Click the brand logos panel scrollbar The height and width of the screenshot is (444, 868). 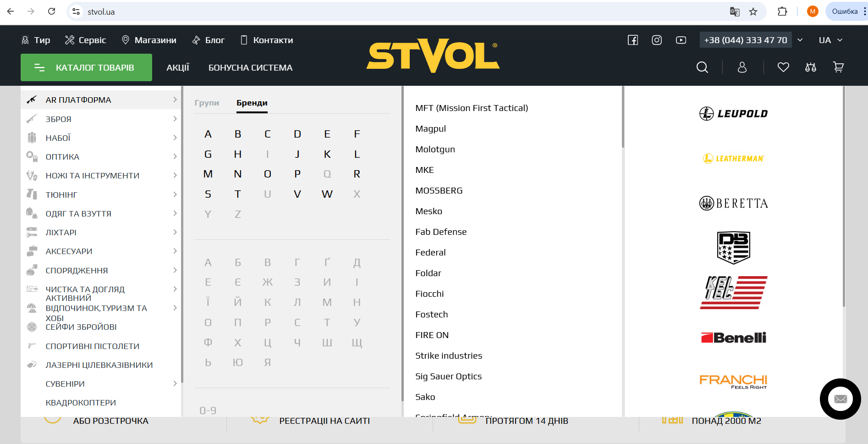pos(844,197)
